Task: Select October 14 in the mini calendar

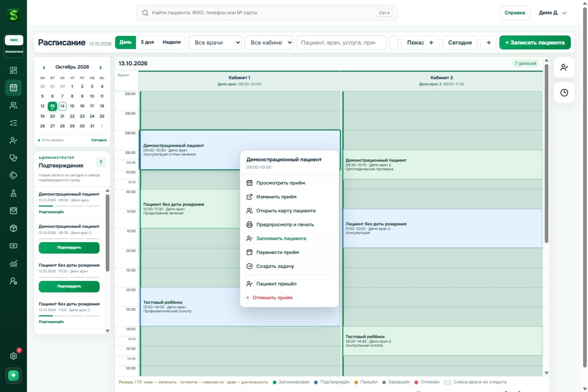Action: pyautogui.click(x=62, y=106)
